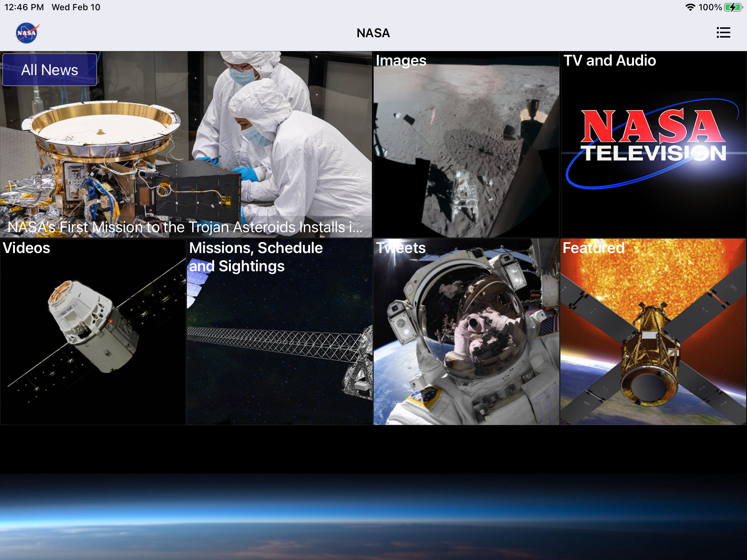The height and width of the screenshot is (560, 747).
Task: Tap the Wi-Fi status icon
Action: click(x=690, y=7)
